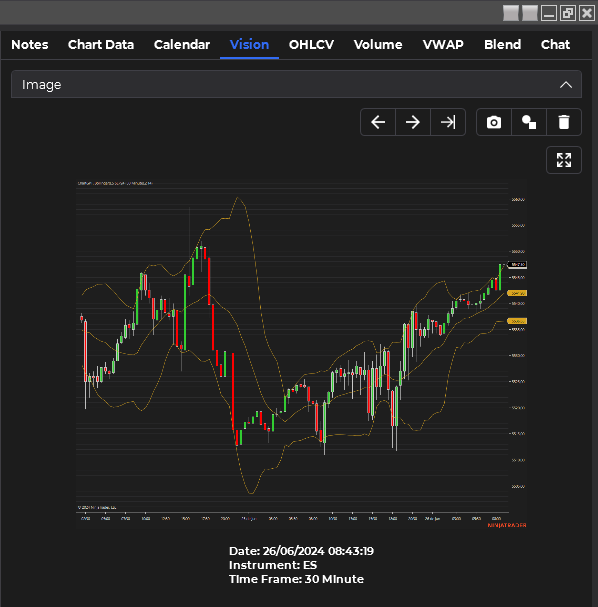Switch to the Volume tab
The height and width of the screenshot is (607, 598).
(378, 45)
